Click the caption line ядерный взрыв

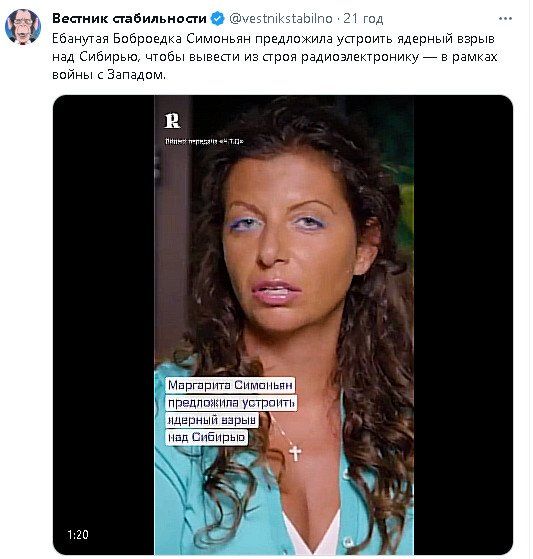[x=212, y=420]
